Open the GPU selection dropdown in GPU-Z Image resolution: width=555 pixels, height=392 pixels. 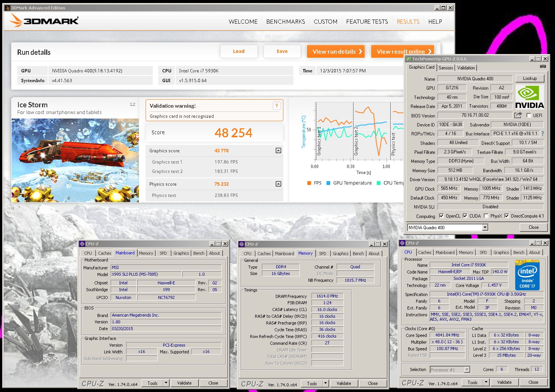coord(485,227)
